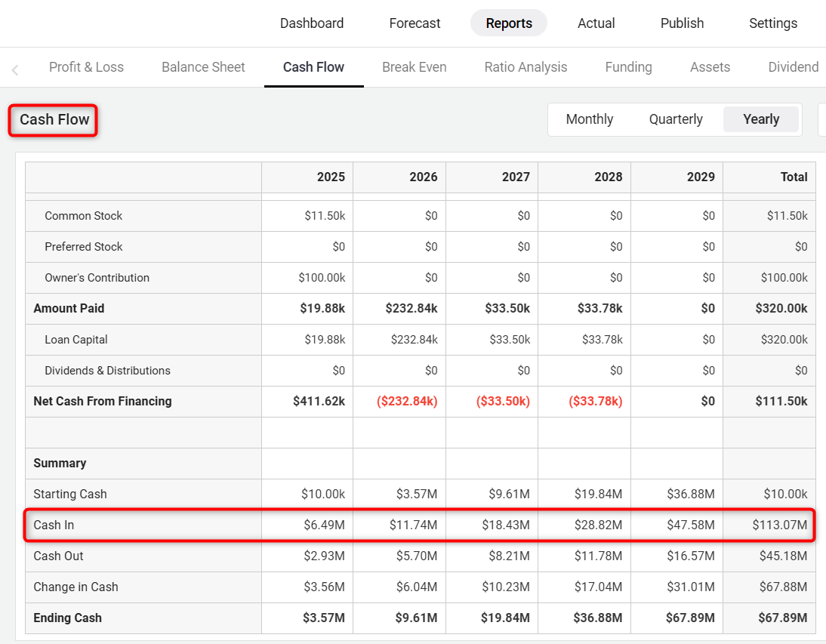Select the Owner's Contribution row label

point(97,278)
